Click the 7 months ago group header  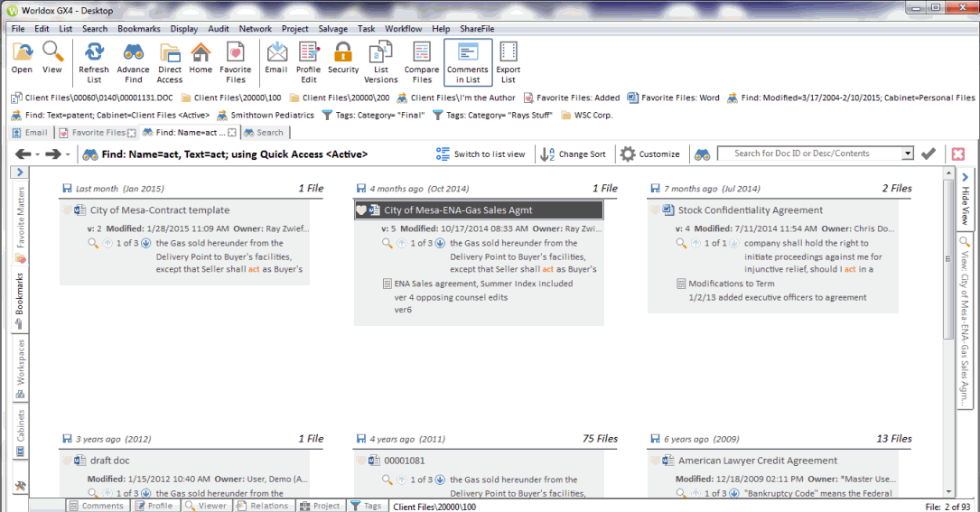point(779,188)
